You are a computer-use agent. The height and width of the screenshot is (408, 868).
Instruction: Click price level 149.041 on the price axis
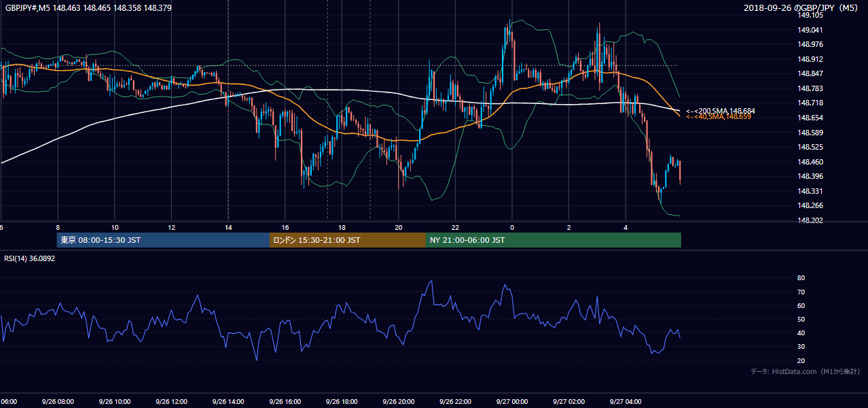coord(810,30)
